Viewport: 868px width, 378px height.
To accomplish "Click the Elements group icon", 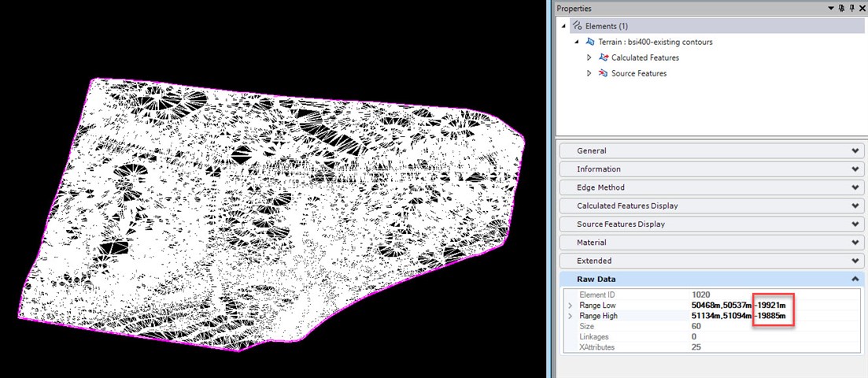I will pos(577,26).
